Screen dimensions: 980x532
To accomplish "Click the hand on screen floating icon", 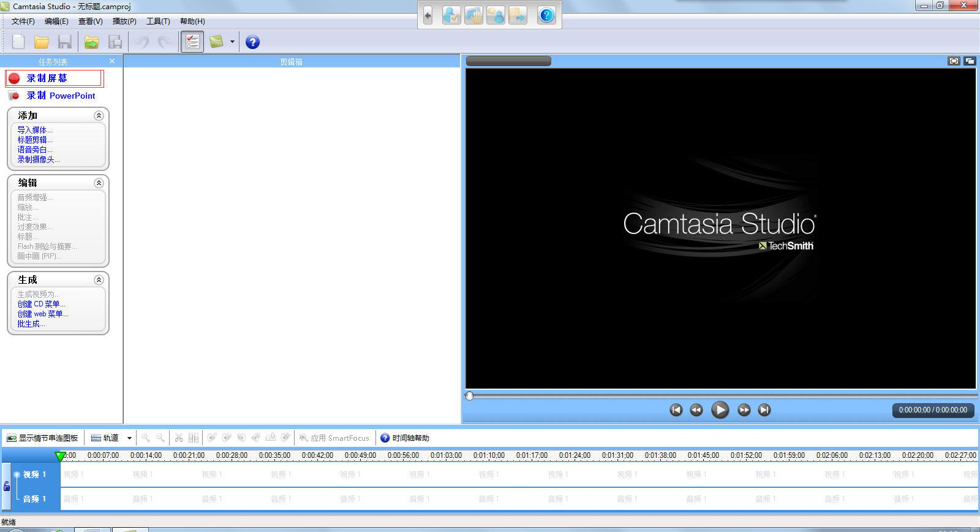I will pyautogui.click(x=473, y=15).
